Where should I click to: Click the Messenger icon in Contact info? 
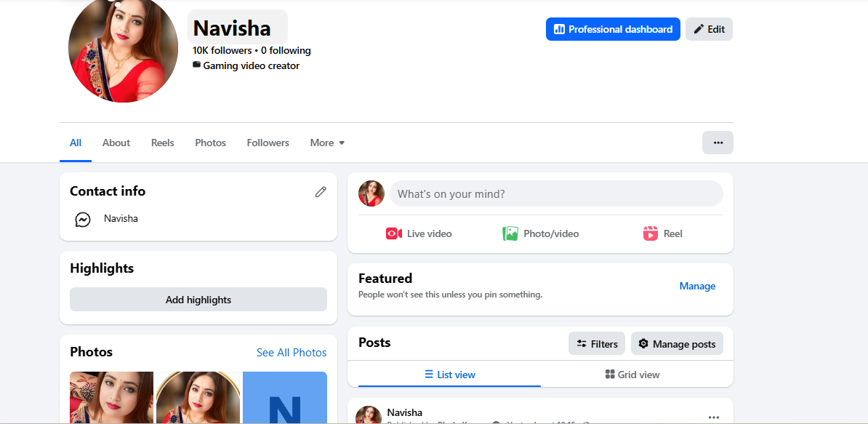(x=83, y=219)
